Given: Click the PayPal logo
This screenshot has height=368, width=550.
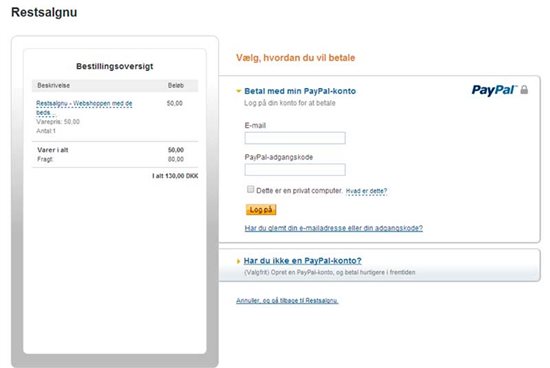Looking at the screenshot, I should [x=494, y=91].
